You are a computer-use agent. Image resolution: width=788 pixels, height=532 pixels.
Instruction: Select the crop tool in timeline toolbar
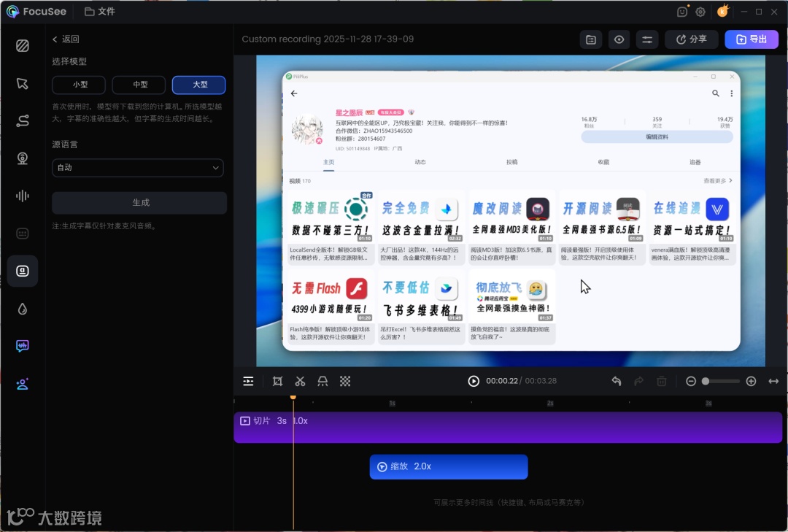[277, 381]
